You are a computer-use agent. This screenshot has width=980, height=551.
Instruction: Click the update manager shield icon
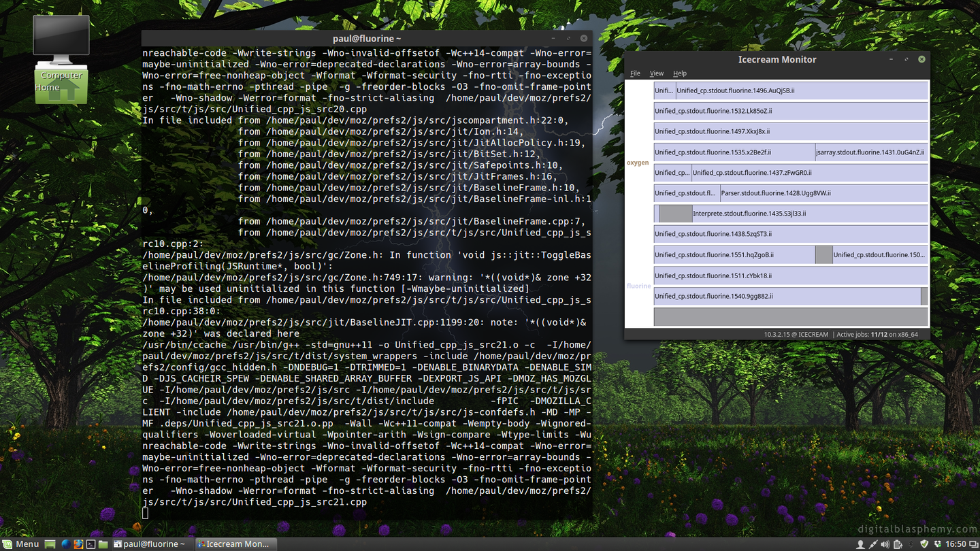click(924, 544)
